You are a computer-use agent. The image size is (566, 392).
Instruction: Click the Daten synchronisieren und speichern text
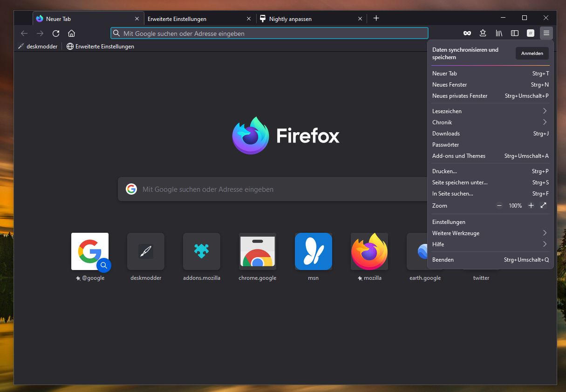point(465,54)
